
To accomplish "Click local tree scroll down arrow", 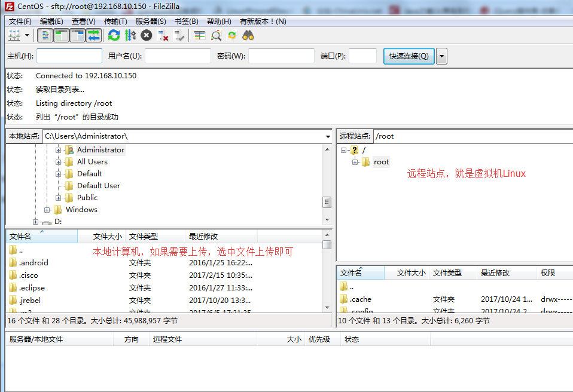I will 327,220.
